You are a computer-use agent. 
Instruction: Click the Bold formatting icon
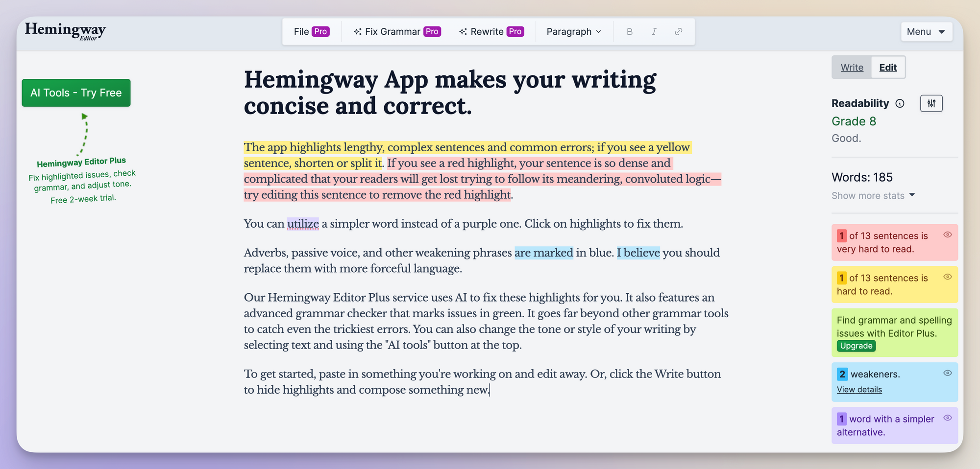coord(630,32)
